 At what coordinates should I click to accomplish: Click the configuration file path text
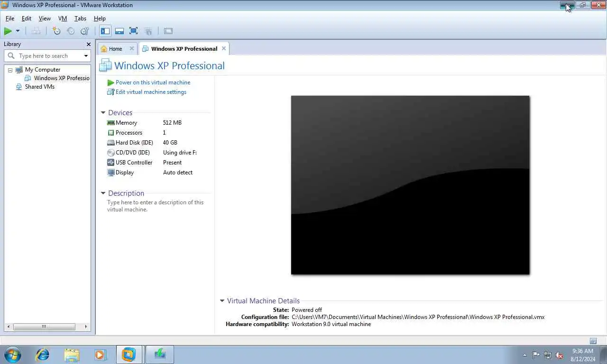pyautogui.click(x=418, y=317)
